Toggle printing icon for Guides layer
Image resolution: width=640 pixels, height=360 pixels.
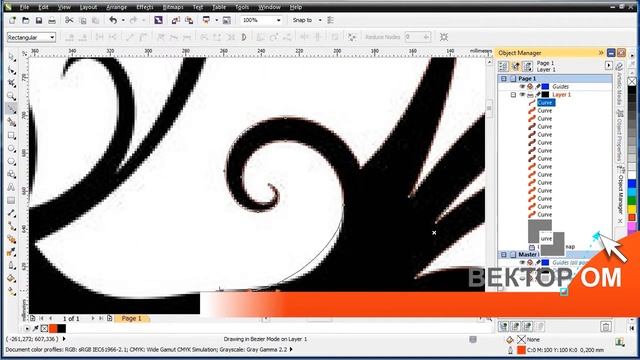click(x=530, y=87)
